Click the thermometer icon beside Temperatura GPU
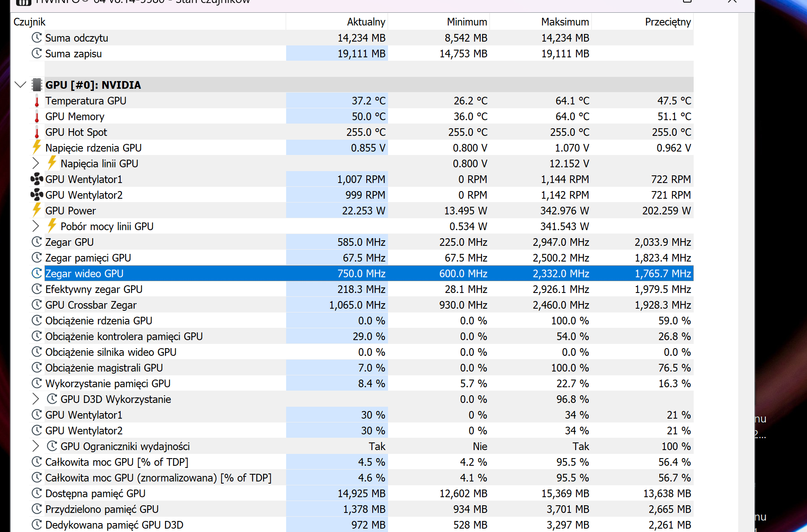The image size is (807, 532). point(37,101)
